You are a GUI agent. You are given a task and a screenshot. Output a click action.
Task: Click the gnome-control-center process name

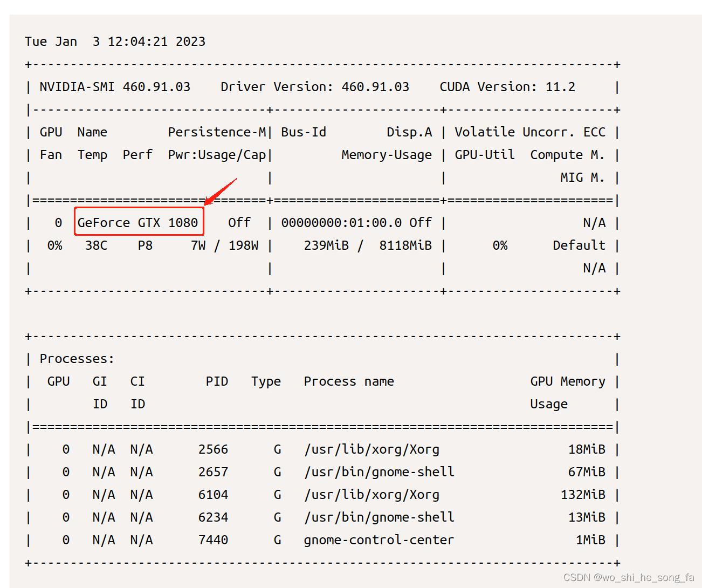[379, 540]
